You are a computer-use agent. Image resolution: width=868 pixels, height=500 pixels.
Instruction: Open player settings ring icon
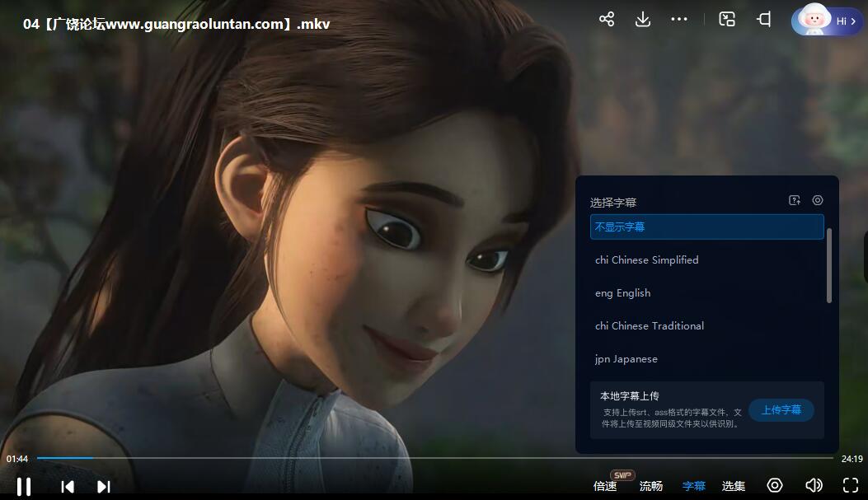point(775,486)
